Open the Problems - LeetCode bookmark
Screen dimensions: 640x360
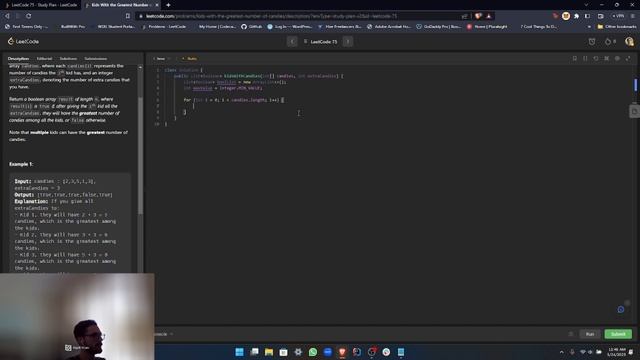164,27
